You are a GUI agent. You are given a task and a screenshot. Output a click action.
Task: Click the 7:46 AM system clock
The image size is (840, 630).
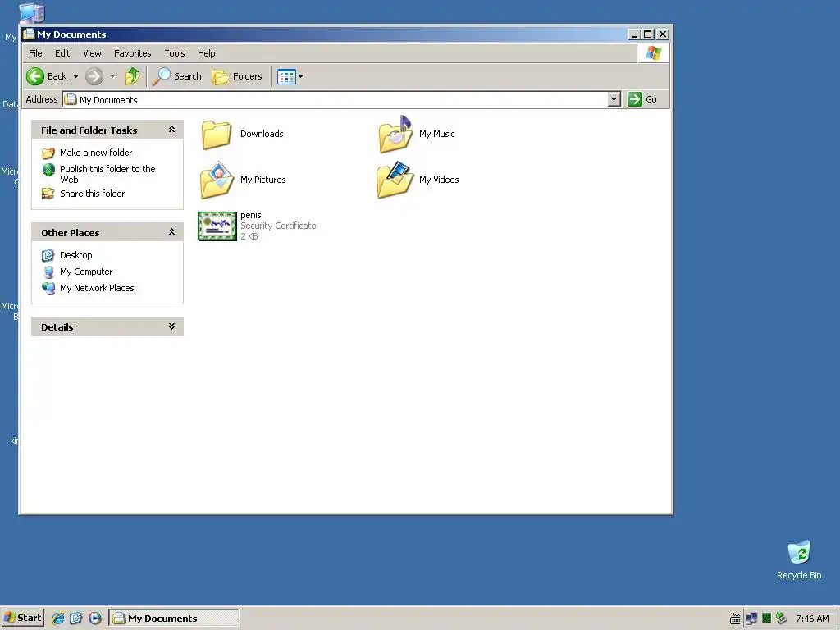[x=812, y=619]
